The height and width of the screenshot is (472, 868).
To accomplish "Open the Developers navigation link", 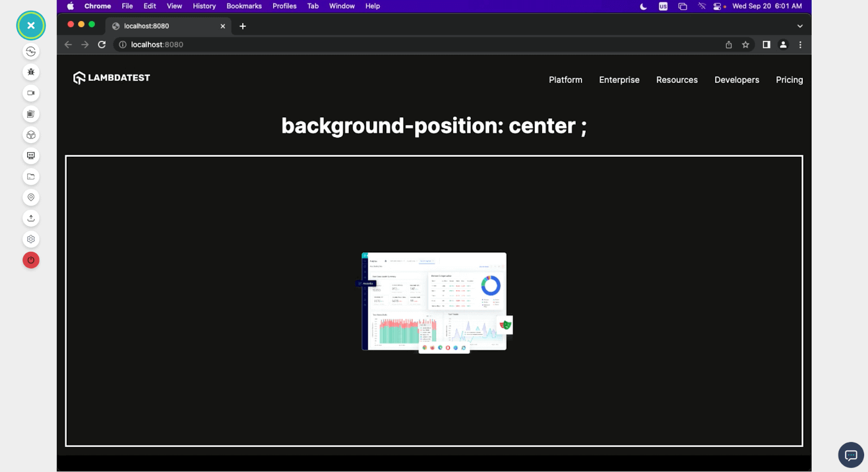I will [737, 80].
